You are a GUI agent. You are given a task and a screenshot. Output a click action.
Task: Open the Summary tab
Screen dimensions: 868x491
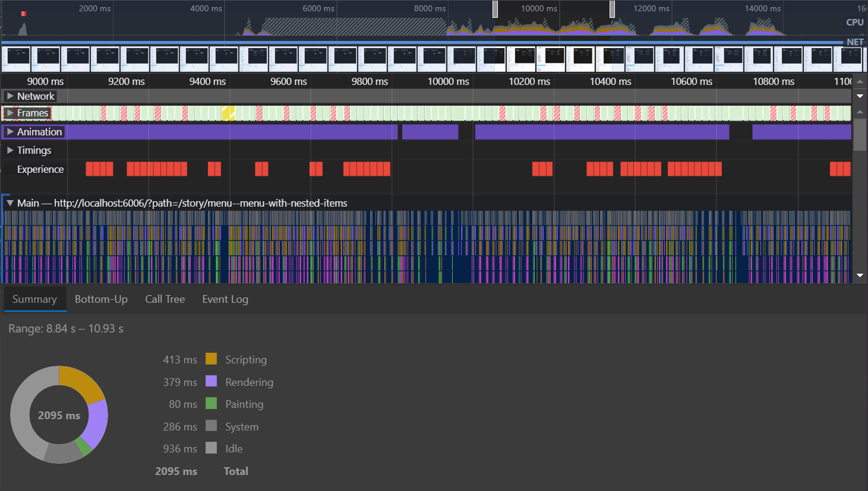[x=34, y=299]
